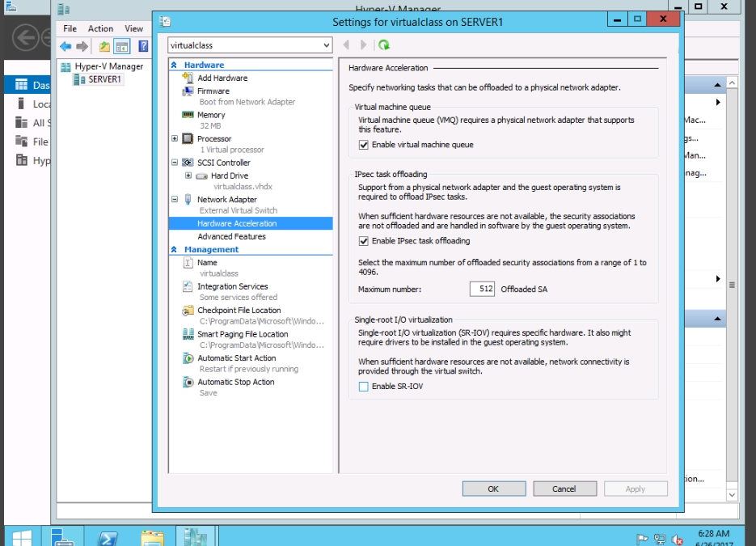Click the Maximum number field showing 512
Image resolution: width=756 pixels, height=546 pixels.
click(482, 289)
